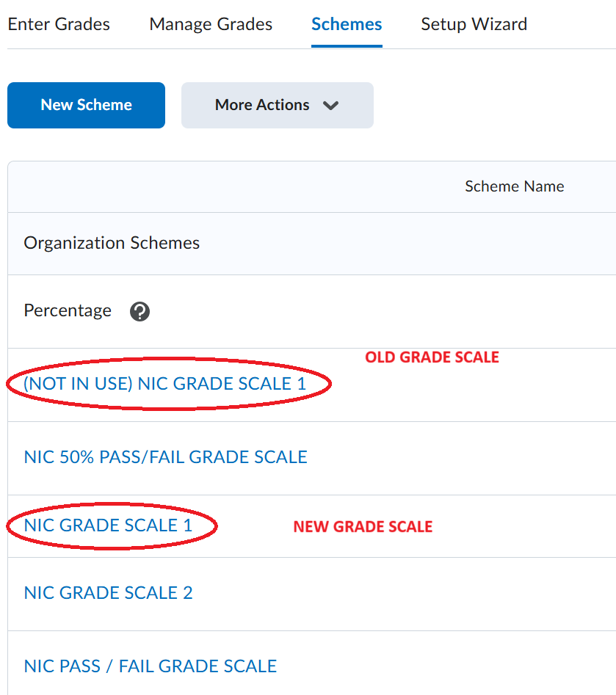Image resolution: width=616 pixels, height=695 pixels.
Task: Click the chevron arrow in More Actions
Action: 330,106
